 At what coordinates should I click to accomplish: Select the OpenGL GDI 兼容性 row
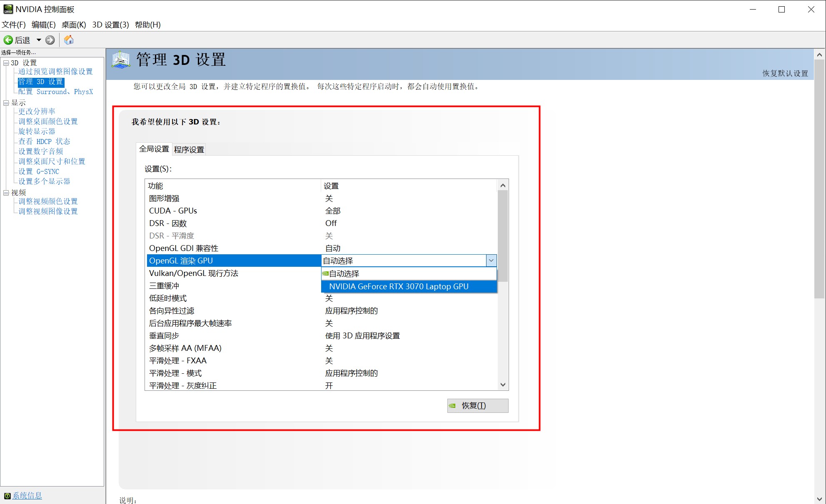(x=321, y=248)
